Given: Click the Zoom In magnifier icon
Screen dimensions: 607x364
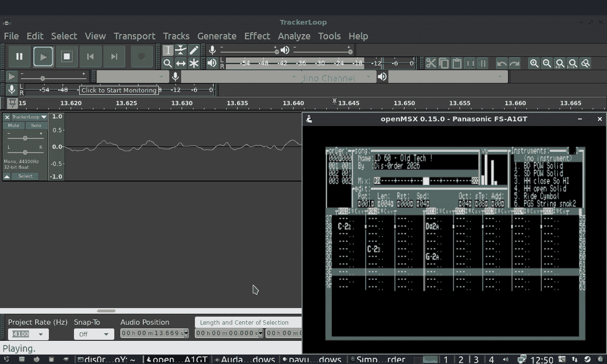Looking at the screenshot, I should point(534,63).
